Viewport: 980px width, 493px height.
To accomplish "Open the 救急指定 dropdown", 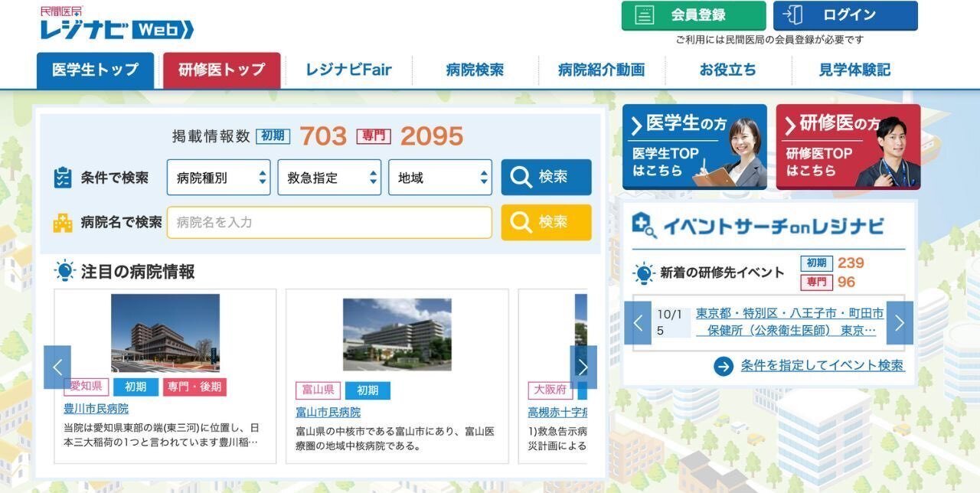I will [x=329, y=177].
